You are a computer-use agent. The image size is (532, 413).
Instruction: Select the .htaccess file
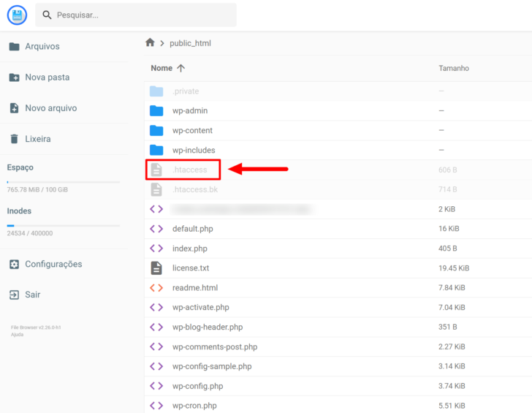click(x=338, y=170)
